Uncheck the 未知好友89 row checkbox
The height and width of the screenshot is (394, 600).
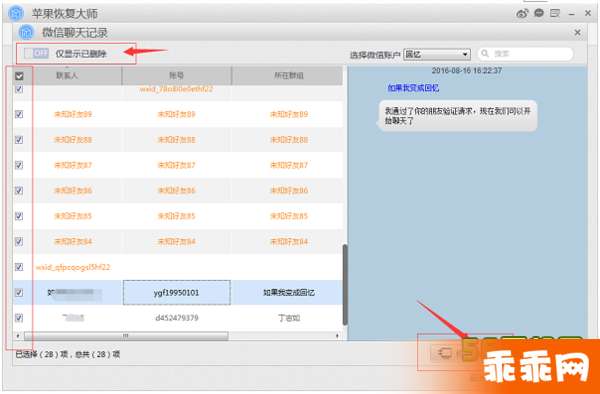tap(19, 114)
